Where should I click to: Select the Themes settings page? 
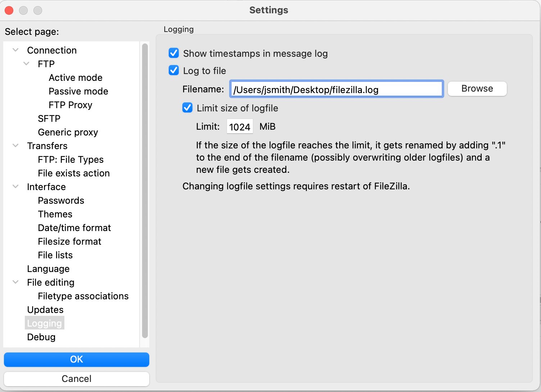tap(55, 214)
